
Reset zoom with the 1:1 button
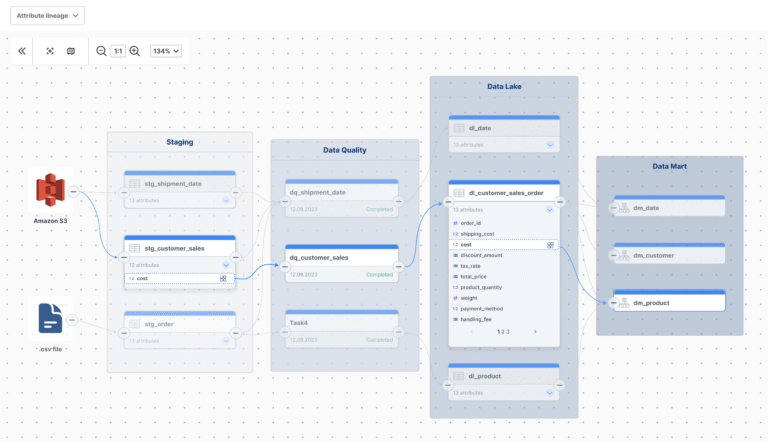118,51
